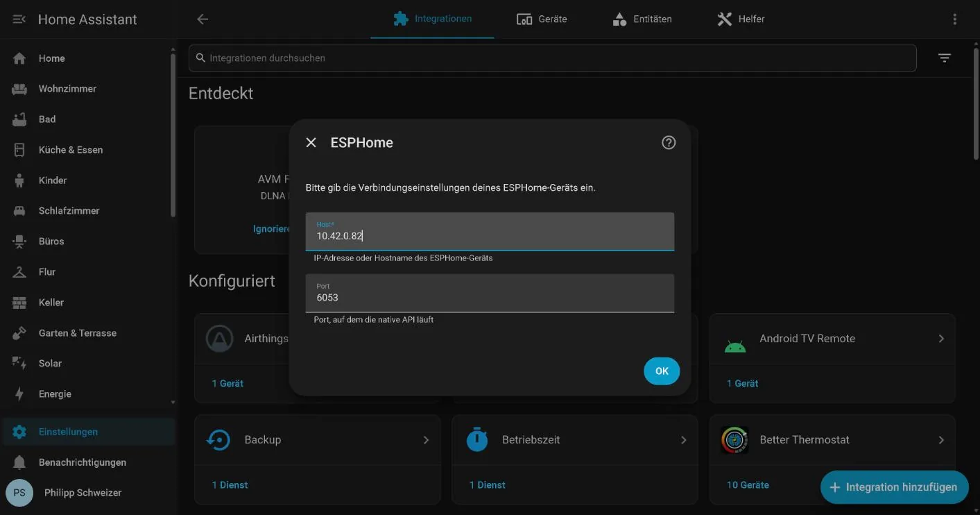The width and height of the screenshot is (980, 515).
Task: Open the integrations filter icon
Action: (x=945, y=58)
